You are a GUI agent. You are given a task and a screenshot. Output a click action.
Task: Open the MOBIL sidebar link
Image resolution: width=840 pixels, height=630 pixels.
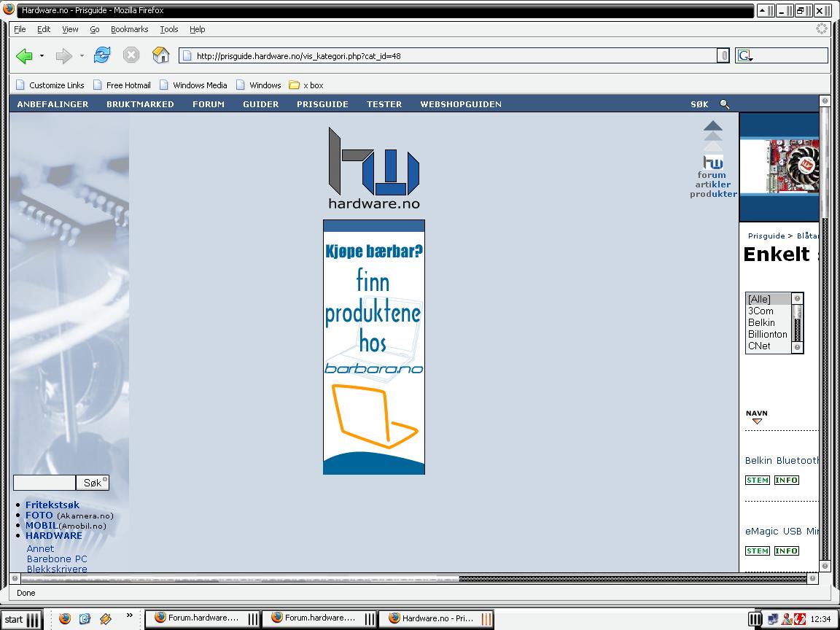click(x=42, y=526)
